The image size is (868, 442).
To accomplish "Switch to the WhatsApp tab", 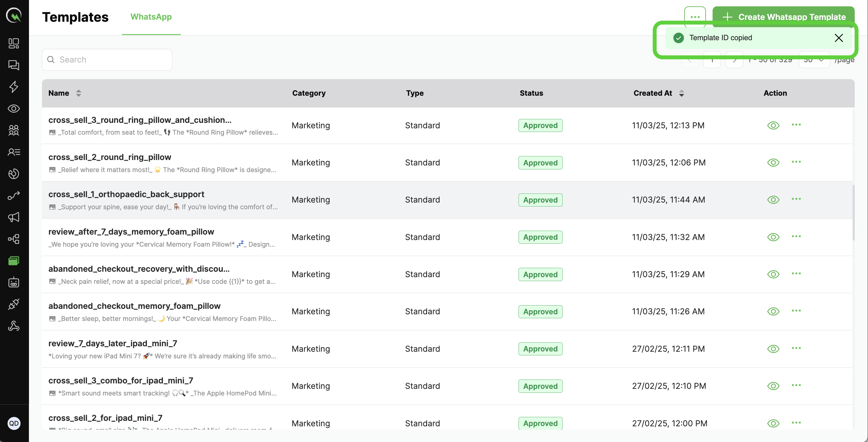I will pyautogui.click(x=151, y=17).
